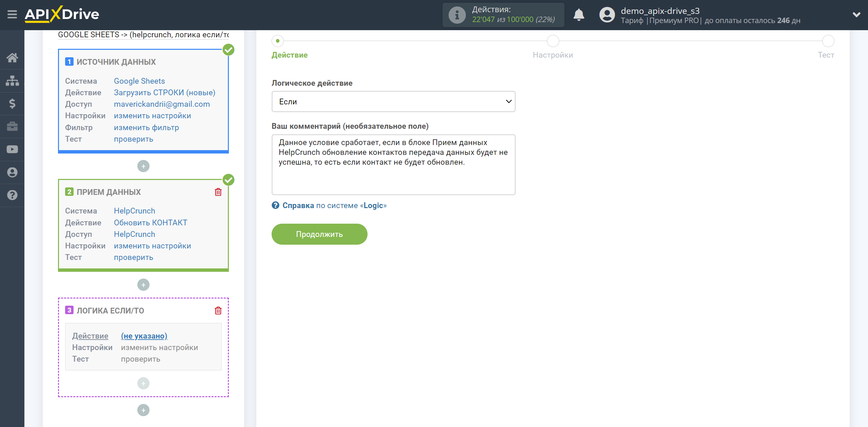The width and height of the screenshot is (868, 427).
Task: Add block after Источник данных
Action: [143, 166]
